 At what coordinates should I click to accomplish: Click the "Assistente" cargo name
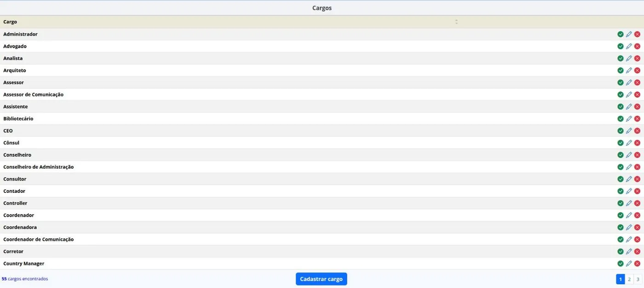pos(16,107)
